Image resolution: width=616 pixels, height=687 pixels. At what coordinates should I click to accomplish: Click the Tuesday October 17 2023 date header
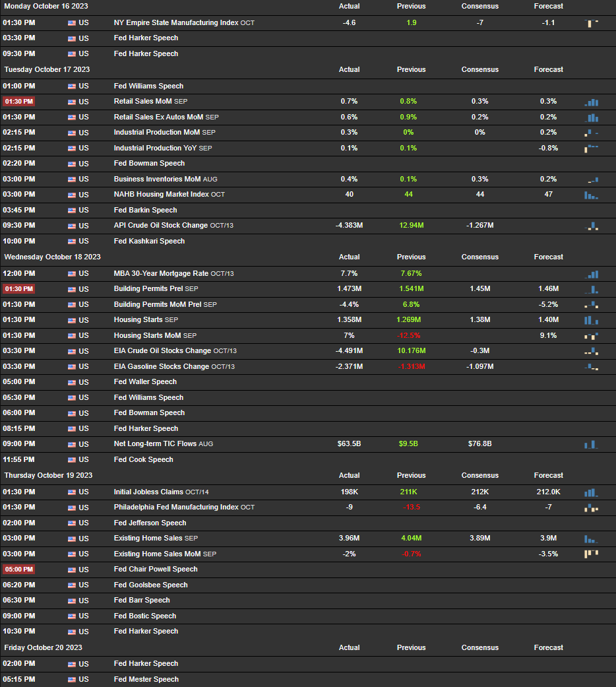click(47, 69)
